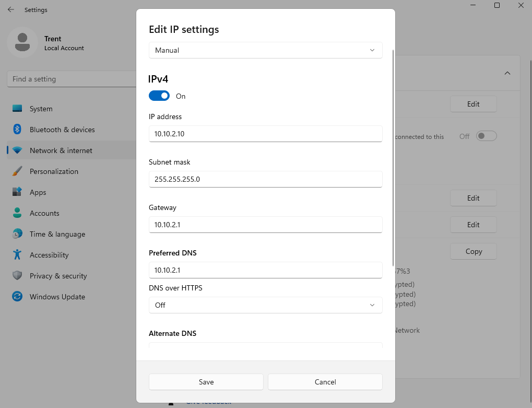The height and width of the screenshot is (408, 532).
Task: Click the Accounts person icon
Action: [x=17, y=213]
